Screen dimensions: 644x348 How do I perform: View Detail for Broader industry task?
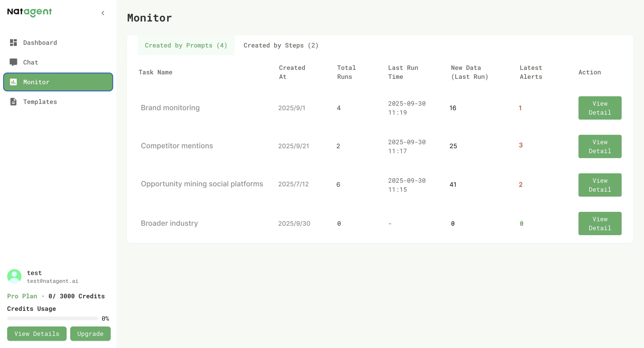(x=600, y=223)
